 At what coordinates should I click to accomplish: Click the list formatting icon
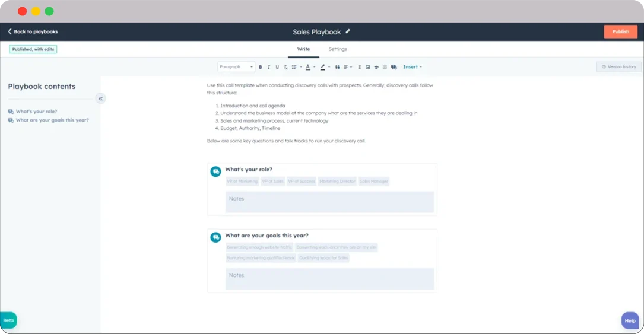[x=294, y=67]
